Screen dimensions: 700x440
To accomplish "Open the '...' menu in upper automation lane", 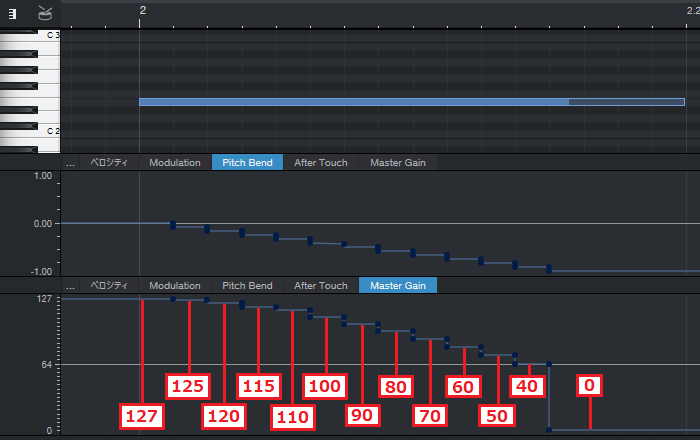I will tap(70, 162).
